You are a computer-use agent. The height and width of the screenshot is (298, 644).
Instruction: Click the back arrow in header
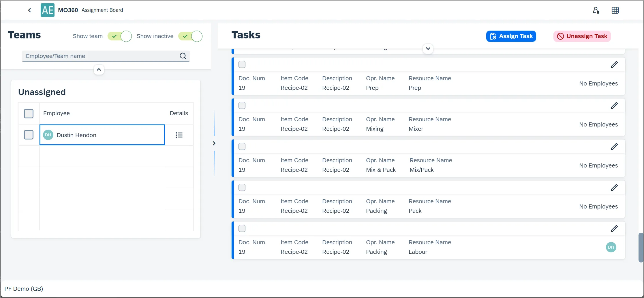click(x=29, y=10)
